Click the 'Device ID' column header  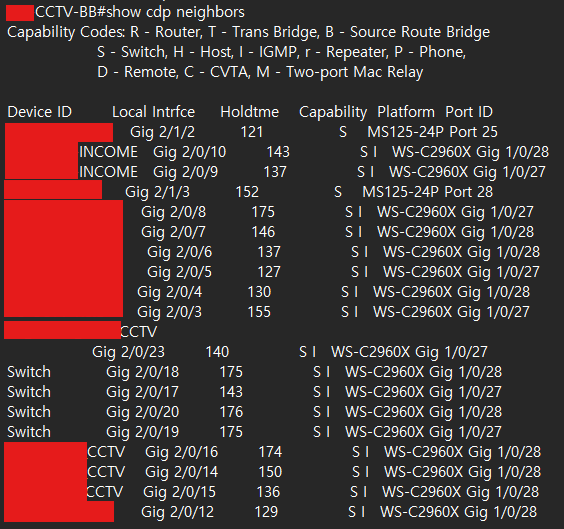(x=40, y=112)
